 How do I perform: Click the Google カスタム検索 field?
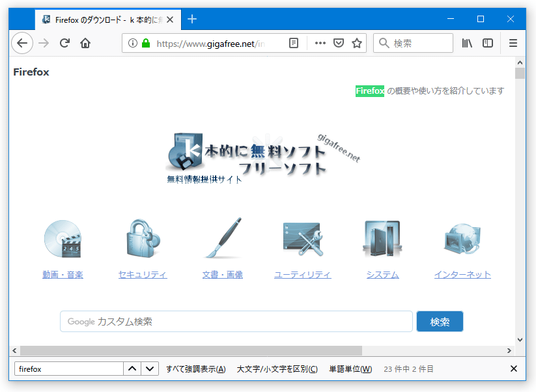click(x=236, y=321)
